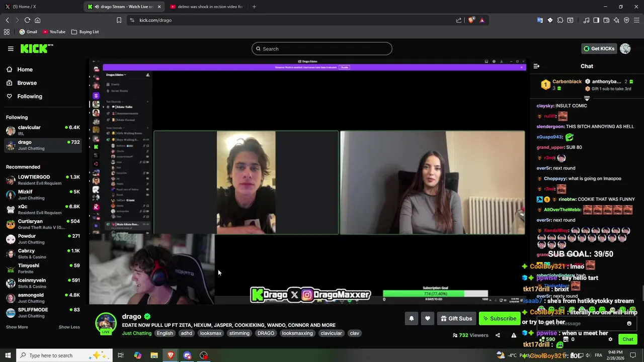644x362 pixels.
Task: Open the emoji picker in chat
Action: (629, 324)
